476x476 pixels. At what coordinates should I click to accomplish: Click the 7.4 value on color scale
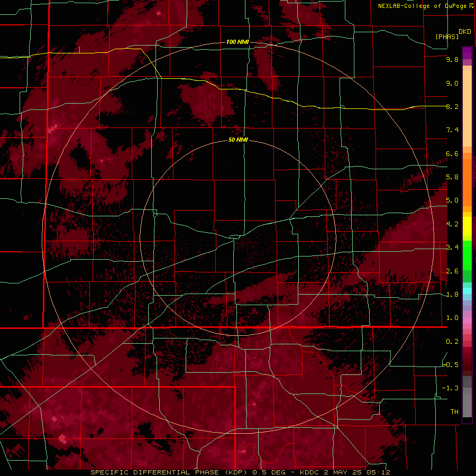[452, 130]
